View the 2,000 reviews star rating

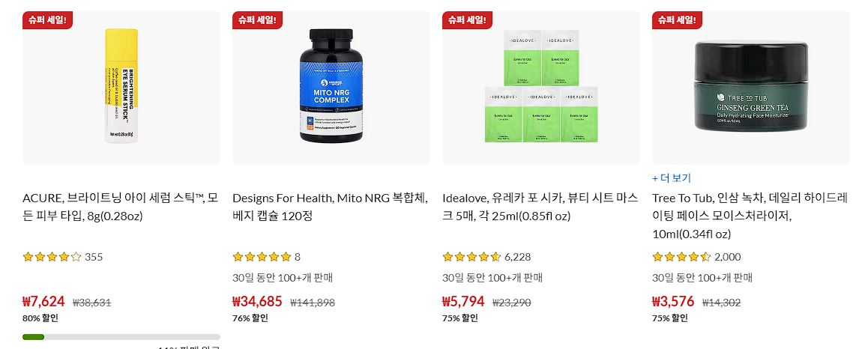pos(696,257)
